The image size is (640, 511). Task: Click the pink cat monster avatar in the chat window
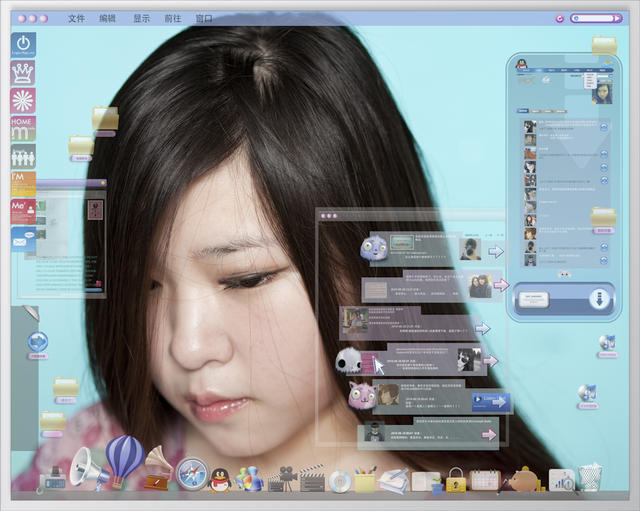[x=362, y=395]
